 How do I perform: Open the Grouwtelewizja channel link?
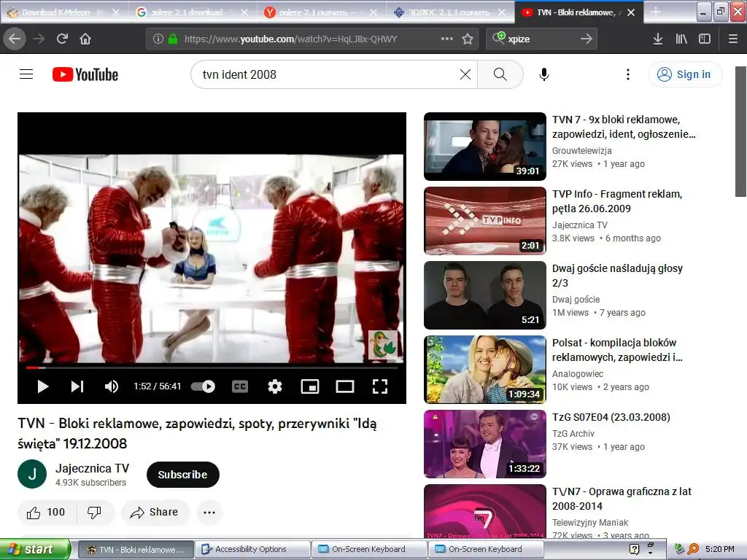click(x=581, y=150)
